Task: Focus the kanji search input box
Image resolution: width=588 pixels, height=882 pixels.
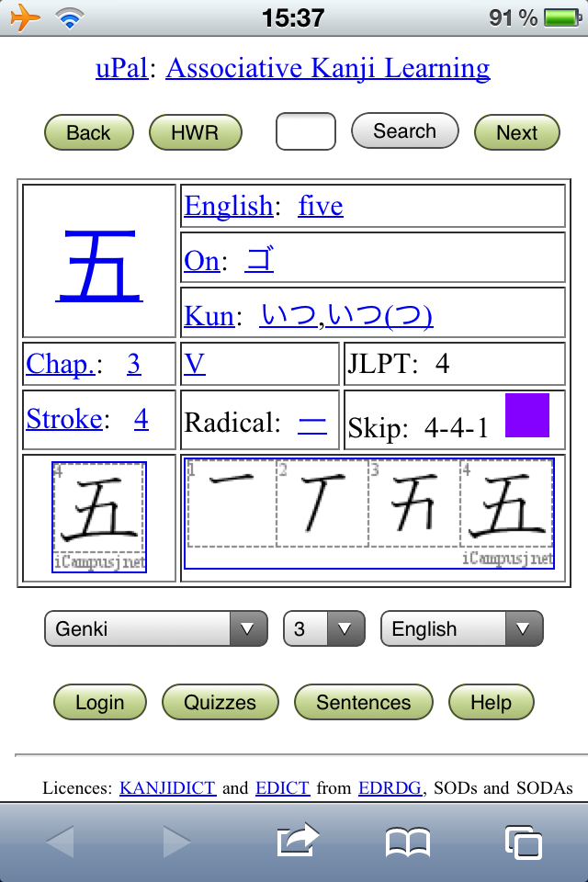Action: click(306, 131)
